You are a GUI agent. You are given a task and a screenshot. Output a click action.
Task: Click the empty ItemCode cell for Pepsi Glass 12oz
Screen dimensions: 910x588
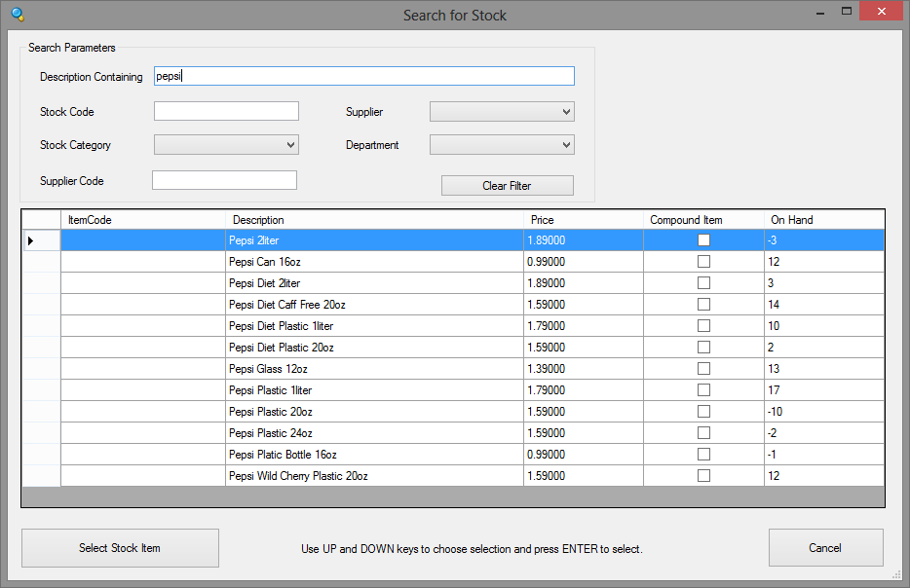[x=143, y=369]
